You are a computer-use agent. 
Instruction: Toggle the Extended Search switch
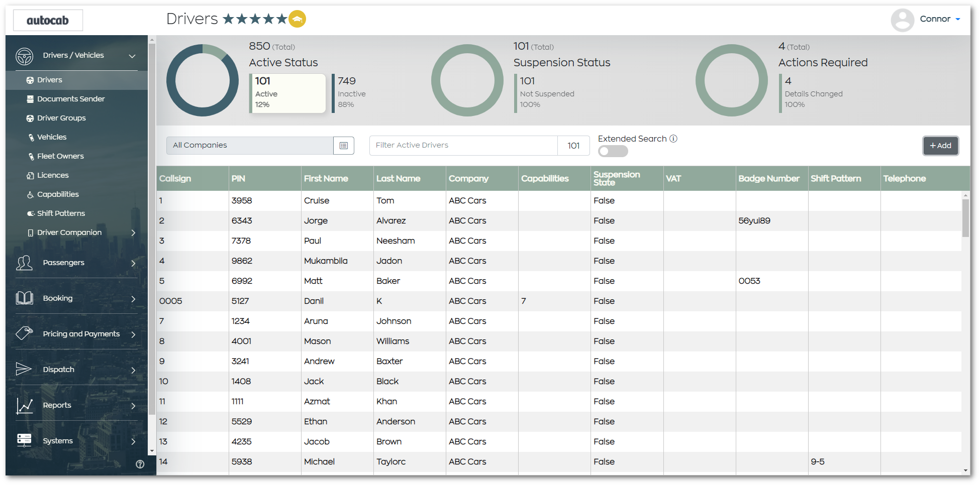point(613,151)
